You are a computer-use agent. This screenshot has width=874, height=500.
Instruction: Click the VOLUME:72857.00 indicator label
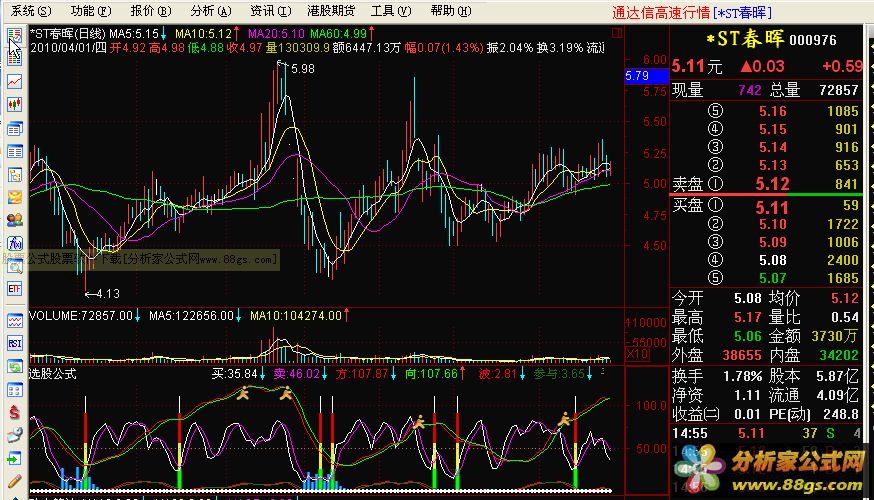[x=81, y=316]
